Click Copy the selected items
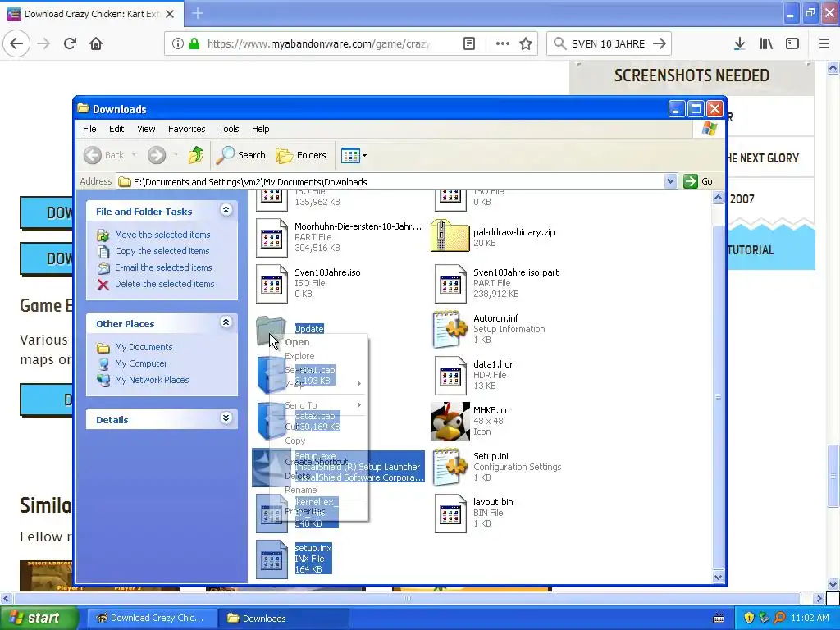 coord(162,251)
